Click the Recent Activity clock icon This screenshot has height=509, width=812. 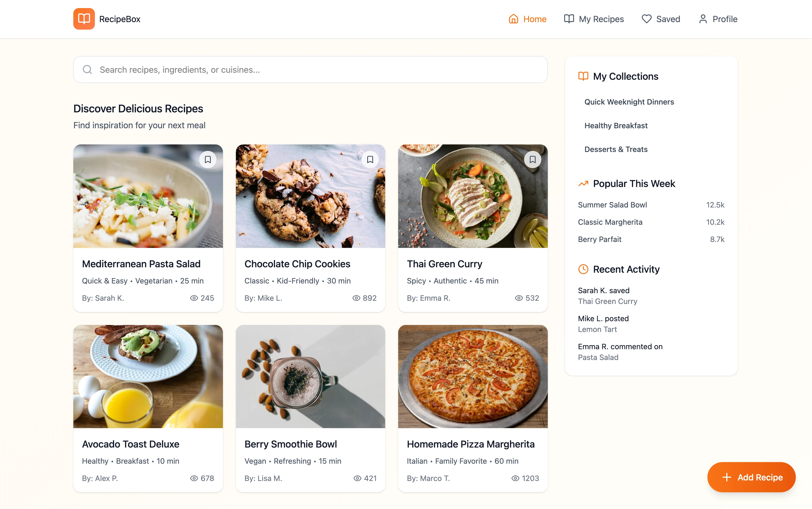click(583, 269)
